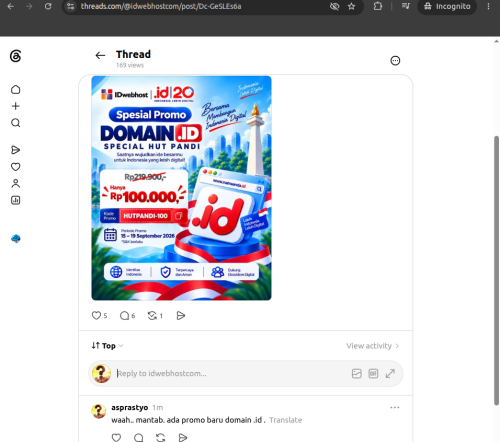Reload the page in browser
This screenshot has height=442, width=500.
coord(48,6)
